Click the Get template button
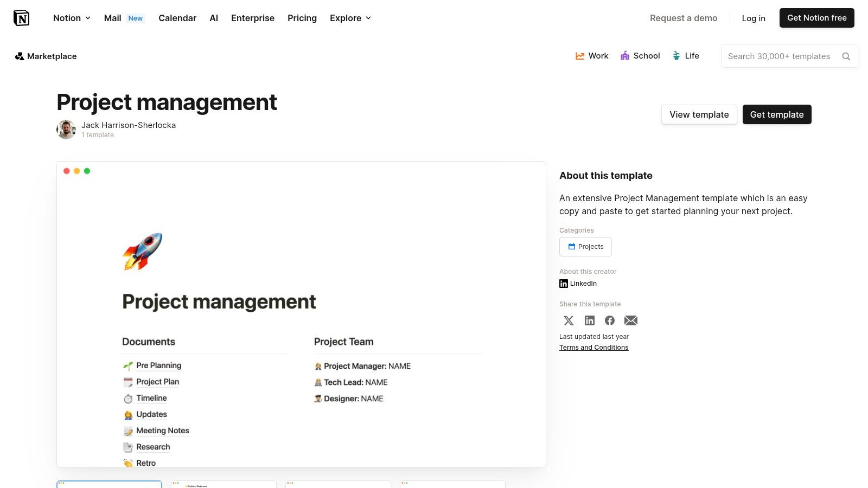Viewport: 868px width, 488px height. (x=777, y=114)
